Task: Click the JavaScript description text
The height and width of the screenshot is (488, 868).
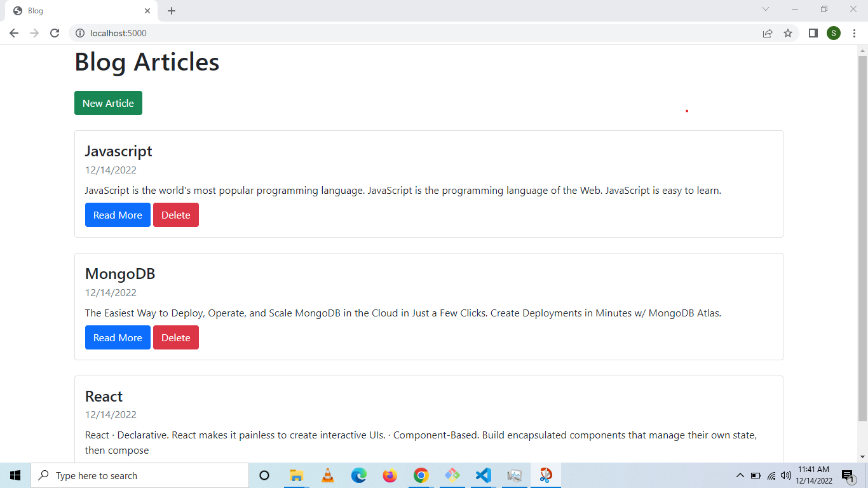Action: point(403,191)
